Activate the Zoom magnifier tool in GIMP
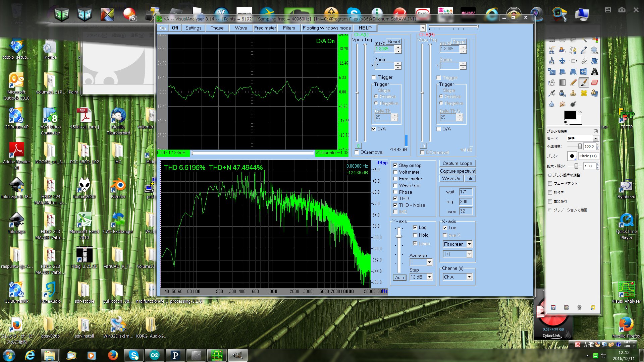Viewport: 644px width, 362px height. (595, 51)
